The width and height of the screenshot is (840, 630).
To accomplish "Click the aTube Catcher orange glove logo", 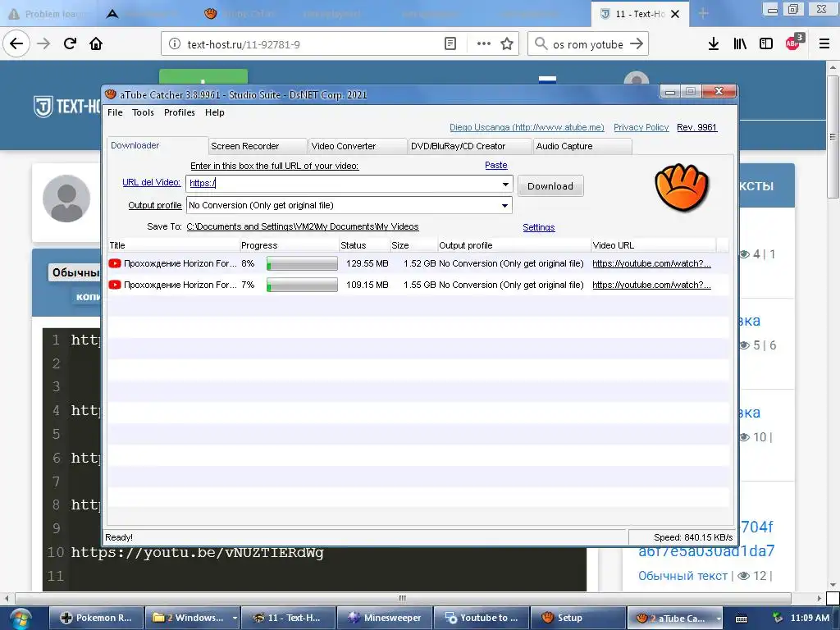I will pyautogui.click(x=682, y=188).
